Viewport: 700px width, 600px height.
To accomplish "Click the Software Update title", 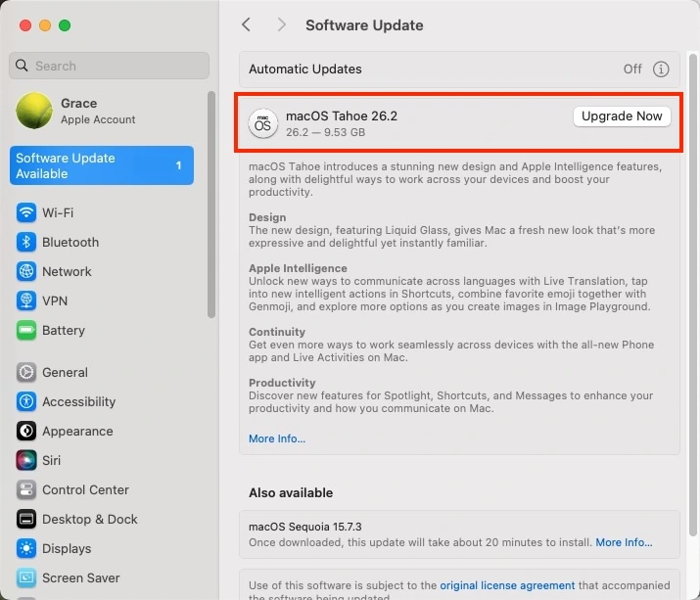I will [x=364, y=25].
